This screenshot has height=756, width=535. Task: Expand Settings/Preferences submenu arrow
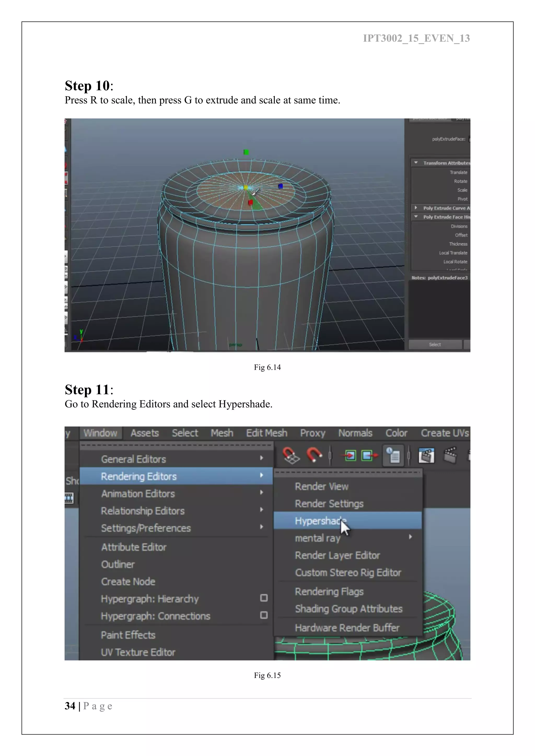click(x=261, y=527)
